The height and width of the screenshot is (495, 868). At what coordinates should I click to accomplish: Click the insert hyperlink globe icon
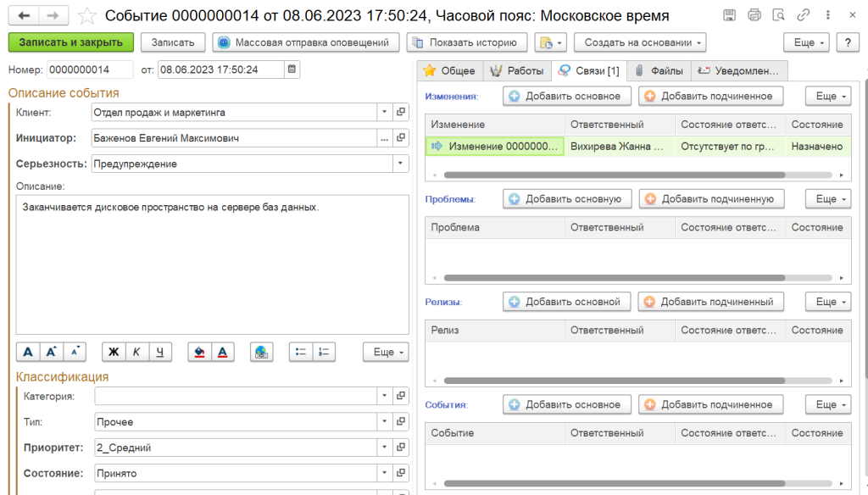coord(261,352)
